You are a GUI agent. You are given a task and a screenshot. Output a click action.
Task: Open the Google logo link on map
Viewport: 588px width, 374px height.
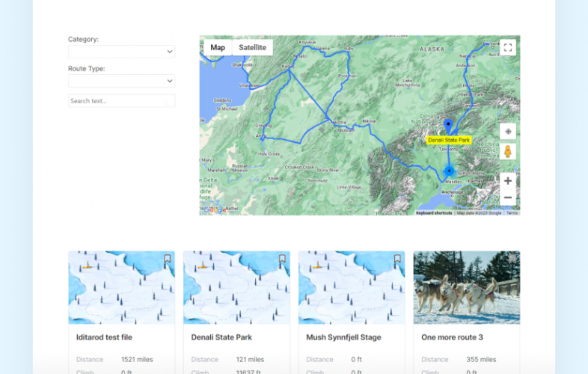click(215, 209)
